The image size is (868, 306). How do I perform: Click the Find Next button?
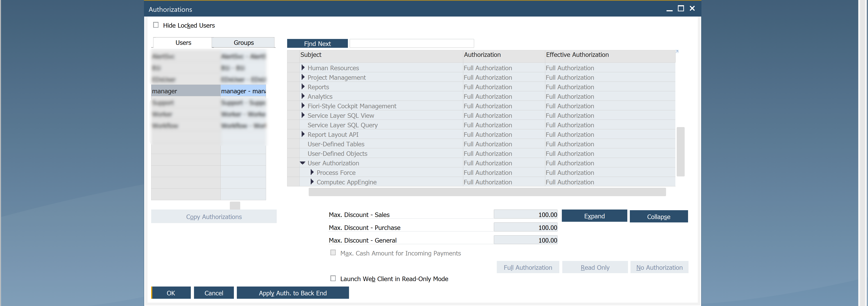[317, 43]
